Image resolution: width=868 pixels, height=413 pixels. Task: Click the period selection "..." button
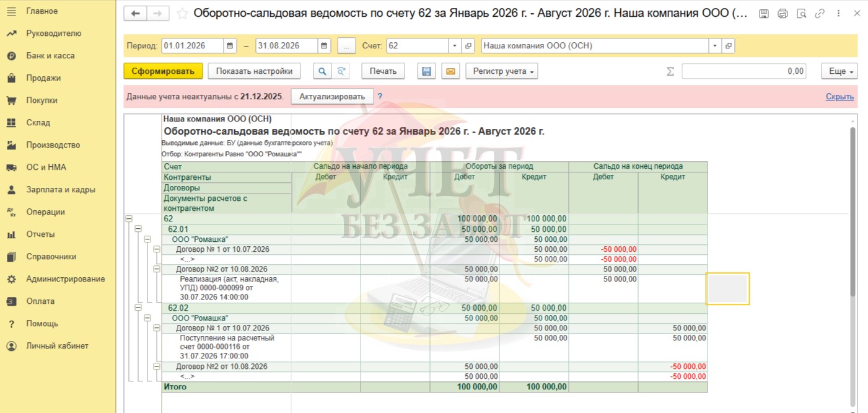(346, 45)
